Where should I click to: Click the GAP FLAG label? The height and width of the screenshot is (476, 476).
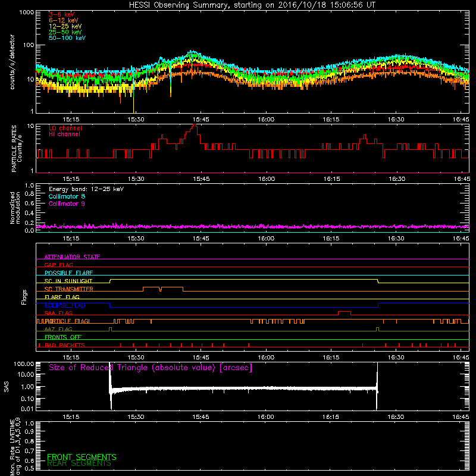pos(58,265)
